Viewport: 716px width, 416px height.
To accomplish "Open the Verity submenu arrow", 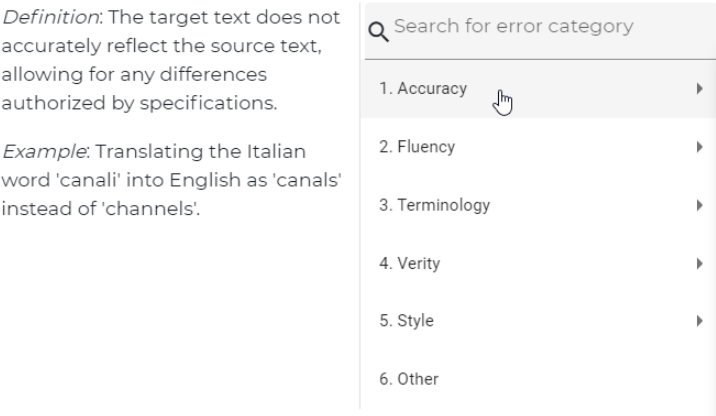I will [x=700, y=263].
